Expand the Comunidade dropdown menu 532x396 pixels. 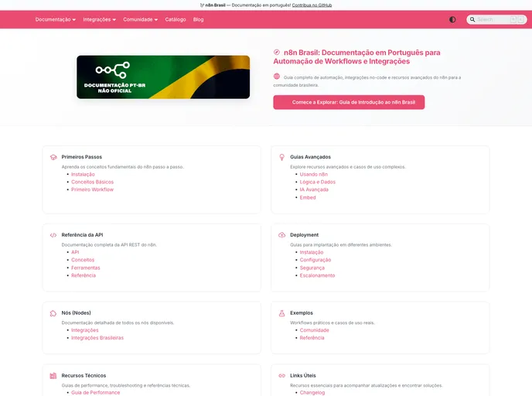click(141, 19)
